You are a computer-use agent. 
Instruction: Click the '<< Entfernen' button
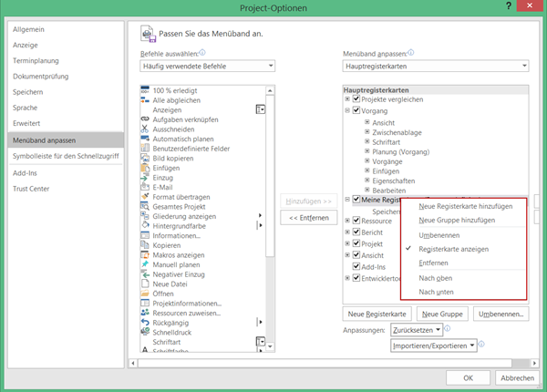point(309,218)
